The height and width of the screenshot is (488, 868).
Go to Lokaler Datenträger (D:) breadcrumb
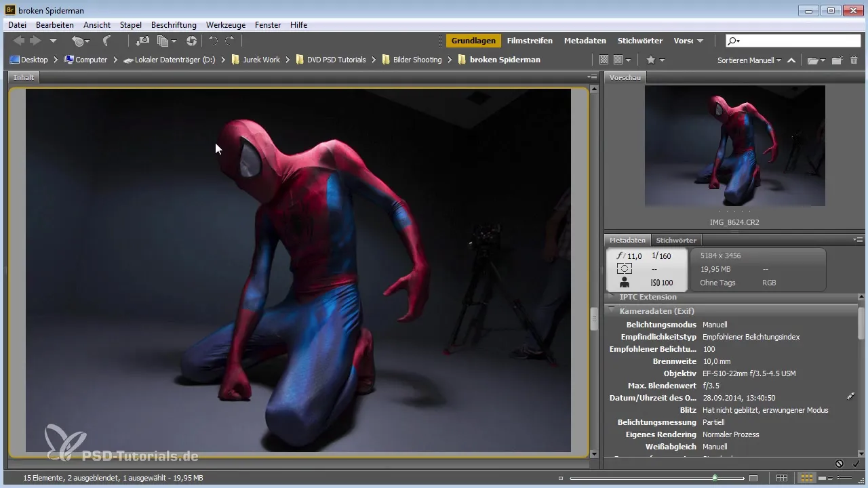169,60
